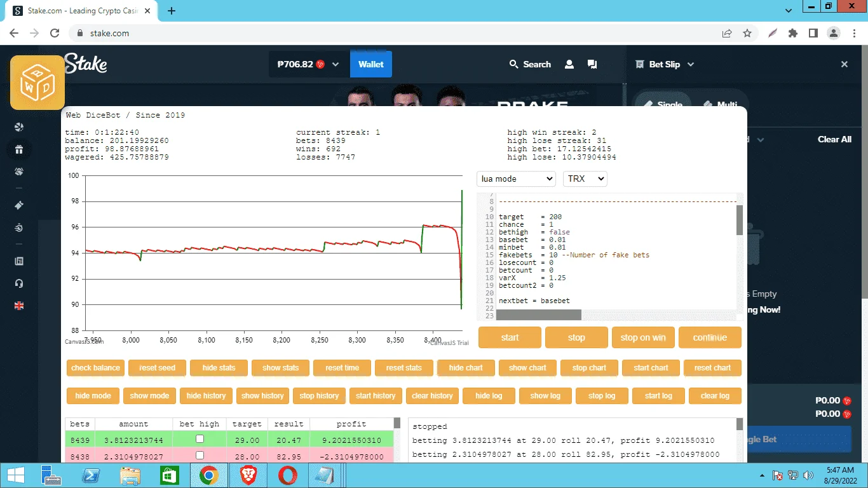Open the tab search chevron in Chrome
Screen dimensions: 868x488
pos(789,11)
